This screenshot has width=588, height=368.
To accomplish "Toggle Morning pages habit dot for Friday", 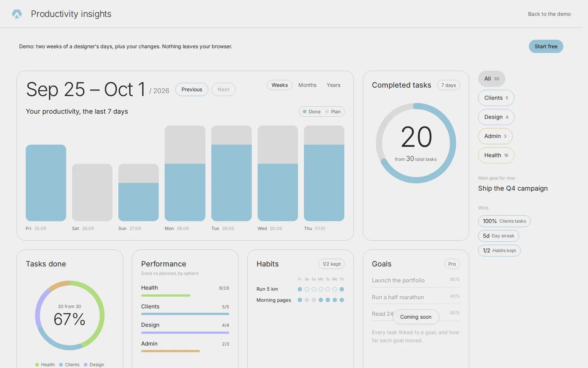I will (x=300, y=300).
